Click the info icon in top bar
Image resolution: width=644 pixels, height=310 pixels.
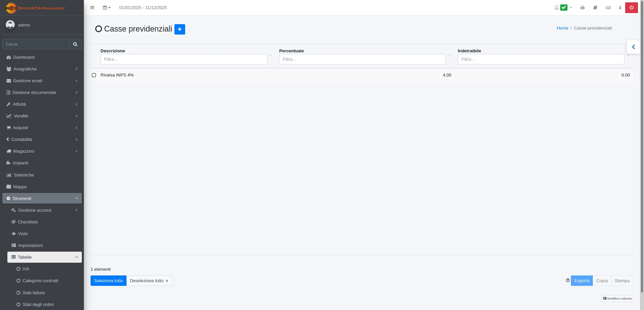620,8
